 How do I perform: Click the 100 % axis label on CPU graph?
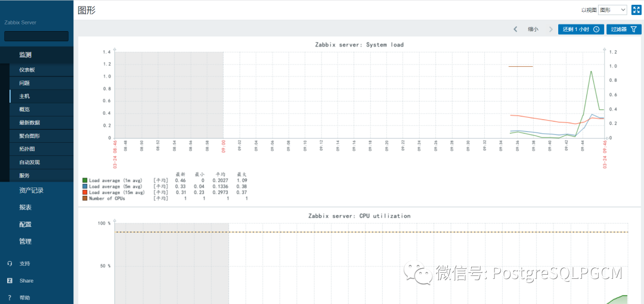(104, 223)
